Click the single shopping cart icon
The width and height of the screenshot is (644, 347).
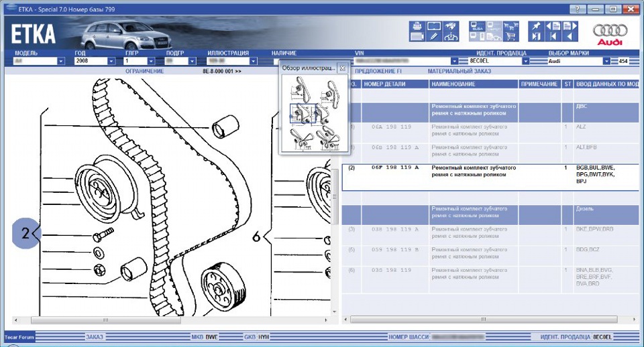point(511,36)
